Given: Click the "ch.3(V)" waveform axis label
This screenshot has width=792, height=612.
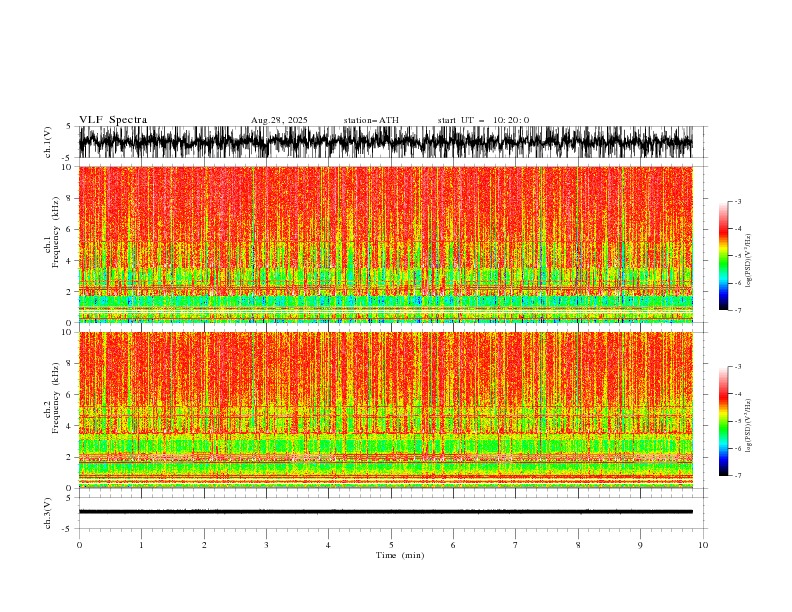Looking at the screenshot, I should click(47, 513).
